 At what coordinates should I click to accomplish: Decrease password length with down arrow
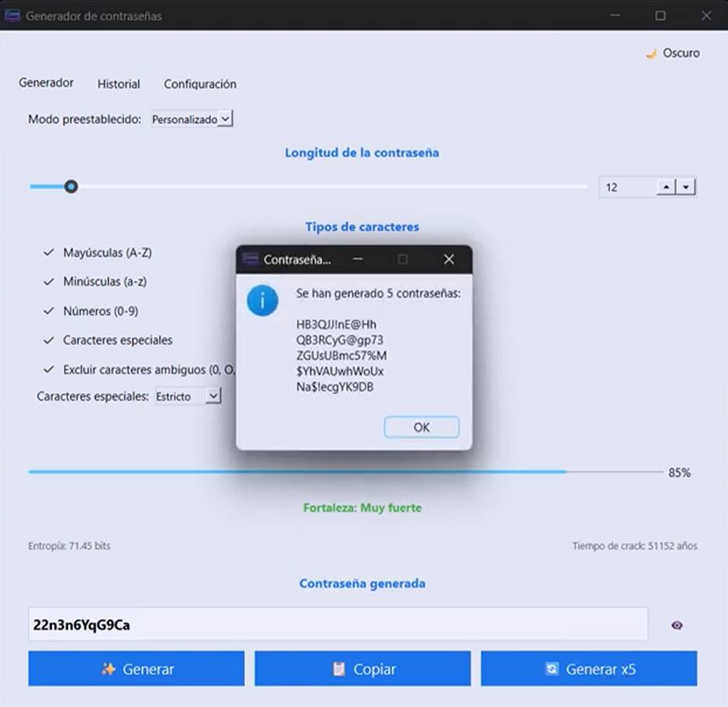[685, 187]
